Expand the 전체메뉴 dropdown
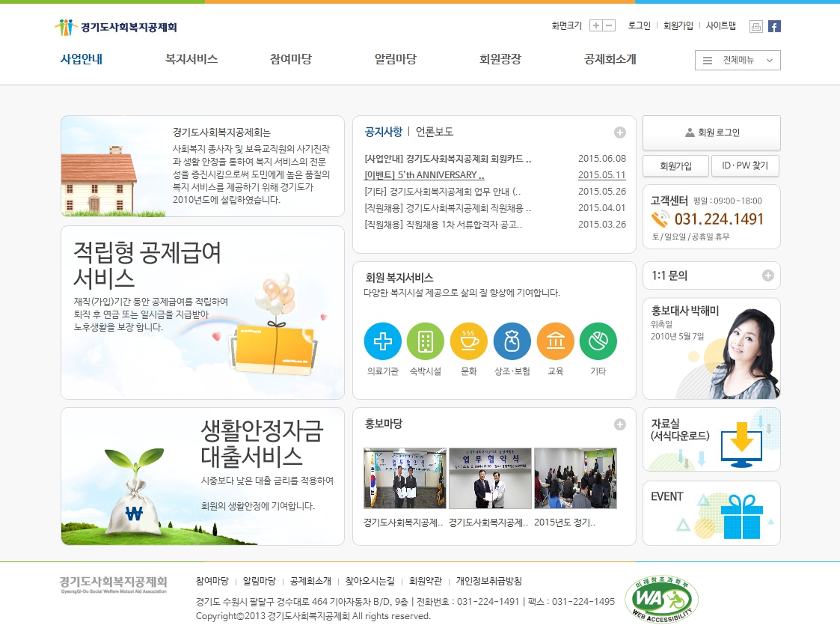This screenshot has height=643, width=840. pyautogui.click(x=738, y=61)
